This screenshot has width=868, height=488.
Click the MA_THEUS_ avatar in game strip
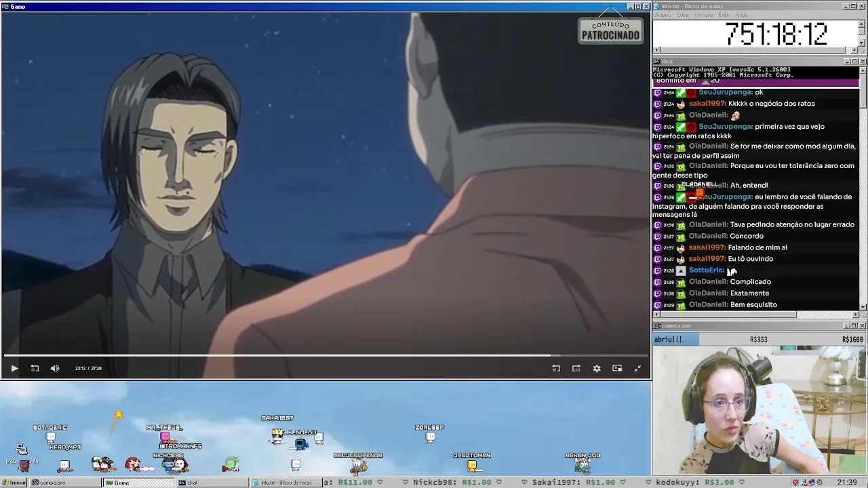[x=164, y=437]
